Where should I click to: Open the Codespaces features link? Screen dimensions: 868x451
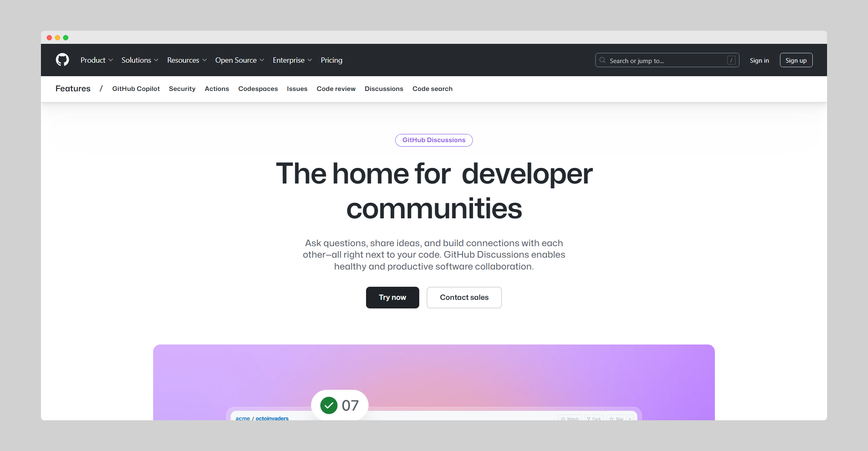click(x=258, y=89)
